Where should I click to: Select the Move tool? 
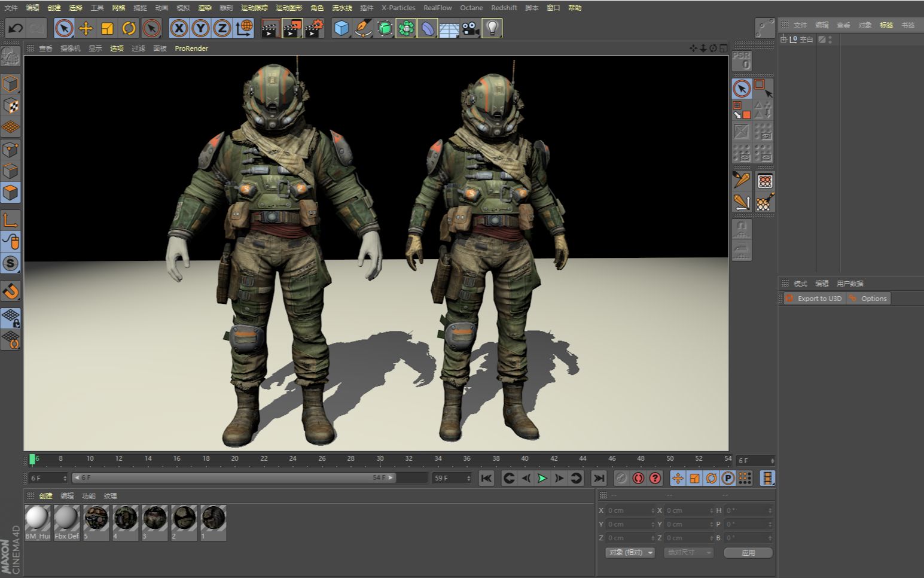(x=86, y=28)
